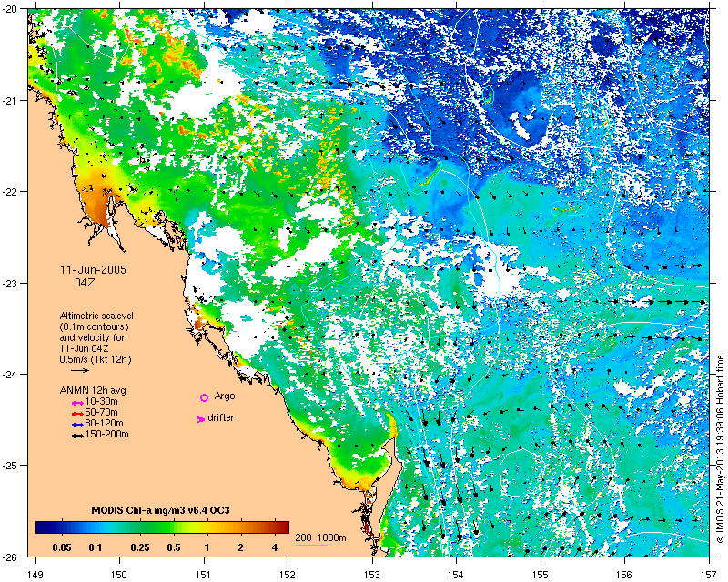Screen dimensions: 728x582
Task: Click the 10-30m depth label
Action: (x=102, y=401)
